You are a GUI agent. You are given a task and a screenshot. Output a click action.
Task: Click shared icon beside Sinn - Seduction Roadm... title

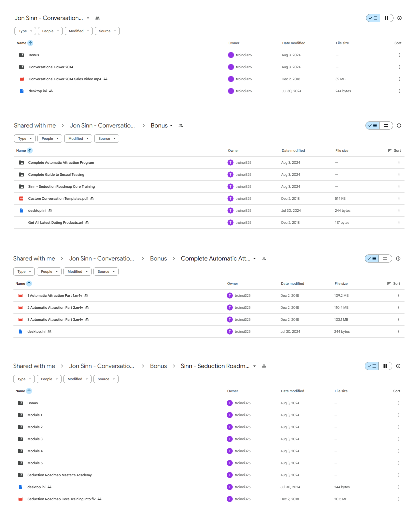(x=264, y=366)
